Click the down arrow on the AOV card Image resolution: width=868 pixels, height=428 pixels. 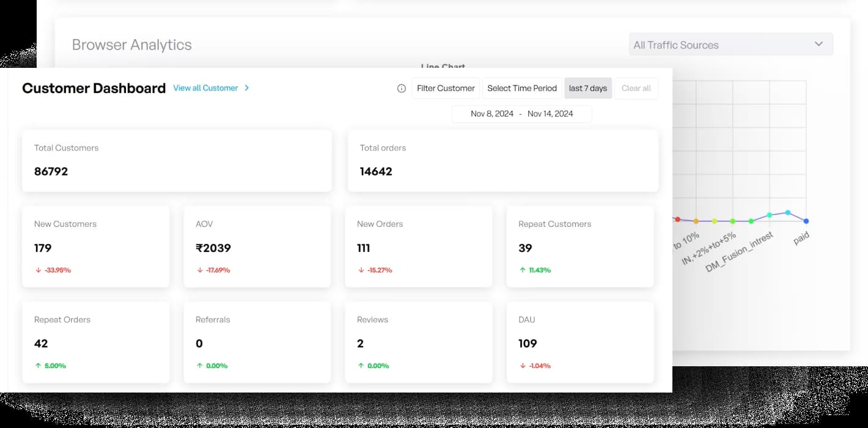tap(199, 270)
